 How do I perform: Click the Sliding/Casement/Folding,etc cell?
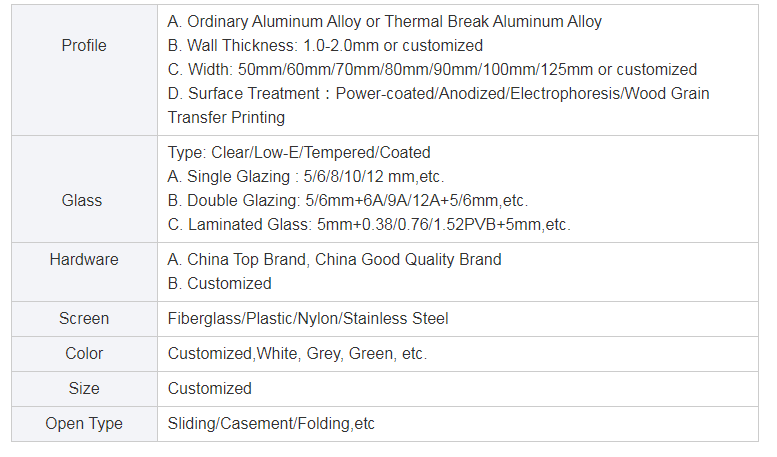[x=458, y=424]
